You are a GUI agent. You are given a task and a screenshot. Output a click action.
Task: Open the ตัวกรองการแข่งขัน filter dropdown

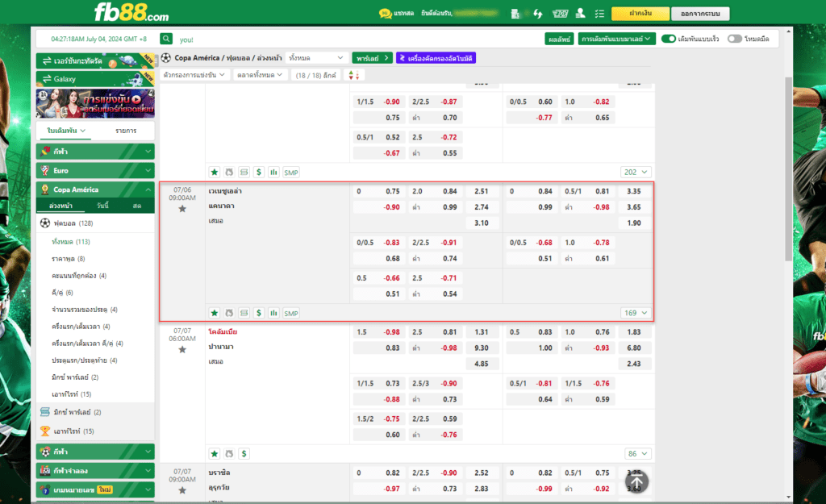[194, 75]
